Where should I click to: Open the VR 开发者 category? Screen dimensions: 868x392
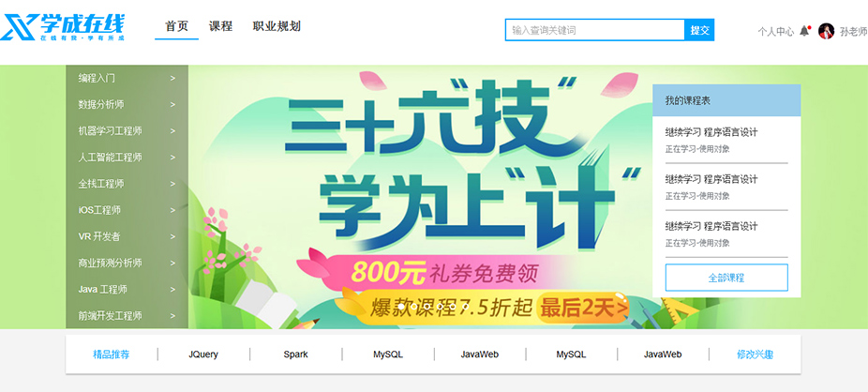point(99,236)
